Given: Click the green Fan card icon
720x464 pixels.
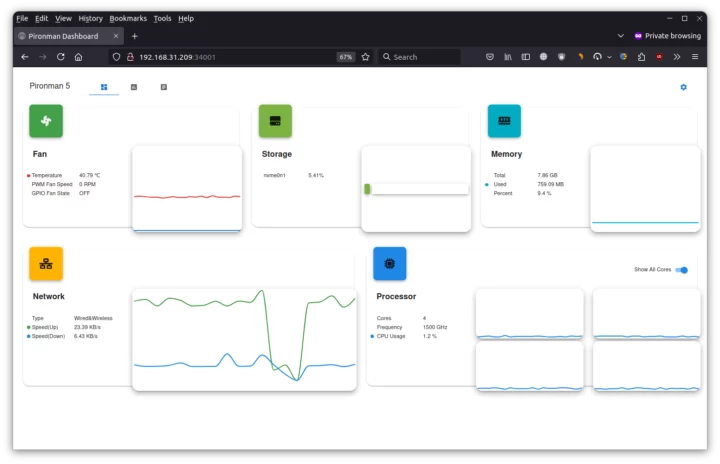Looking at the screenshot, I should (x=46, y=121).
